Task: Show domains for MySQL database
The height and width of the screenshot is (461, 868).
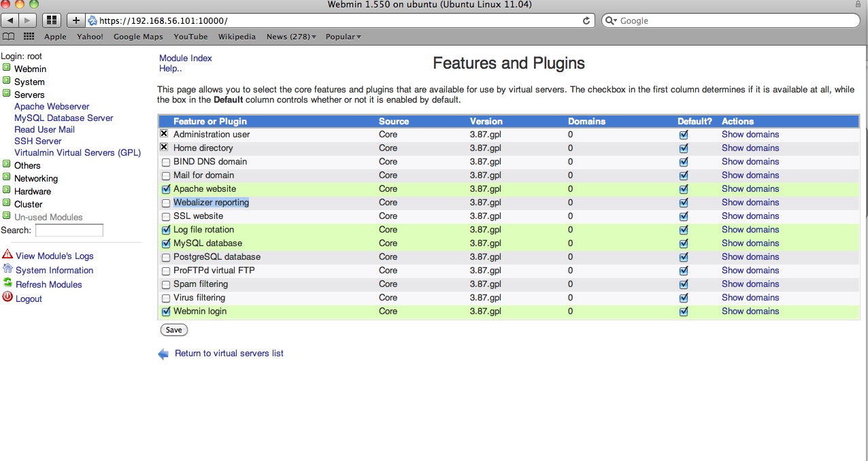Action: coord(750,243)
